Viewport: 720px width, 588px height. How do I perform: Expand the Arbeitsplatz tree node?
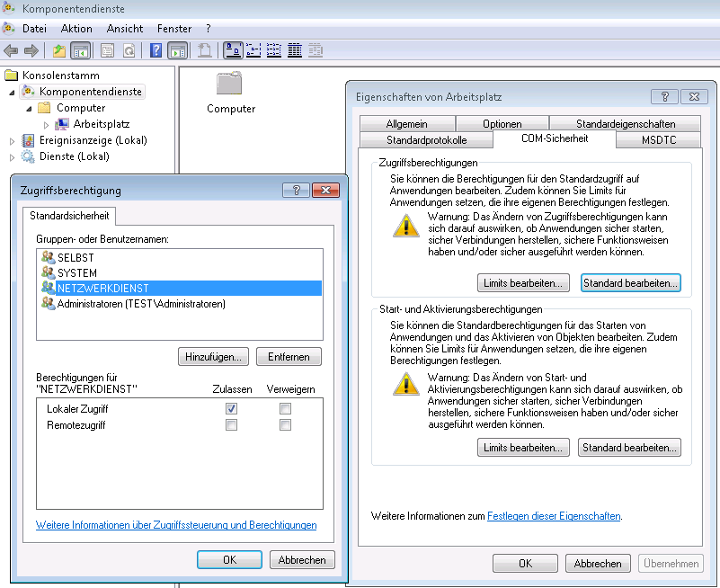click(x=47, y=124)
